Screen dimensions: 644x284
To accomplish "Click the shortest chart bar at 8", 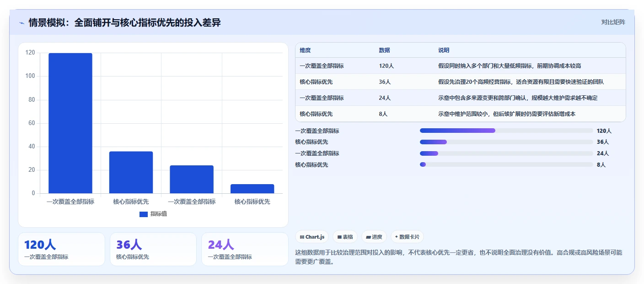I will click(x=252, y=189).
